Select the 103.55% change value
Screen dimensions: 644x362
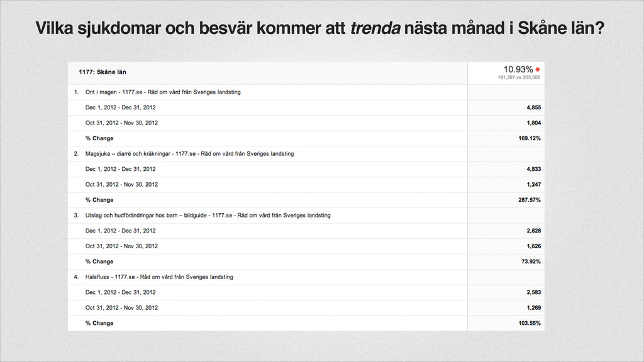pos(530,323)
